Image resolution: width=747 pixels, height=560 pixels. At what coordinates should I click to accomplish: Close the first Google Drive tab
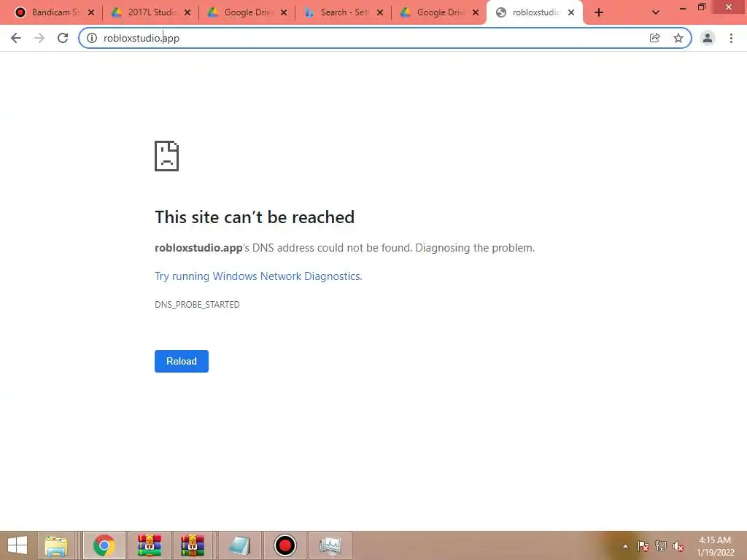[x=284, y=13]
